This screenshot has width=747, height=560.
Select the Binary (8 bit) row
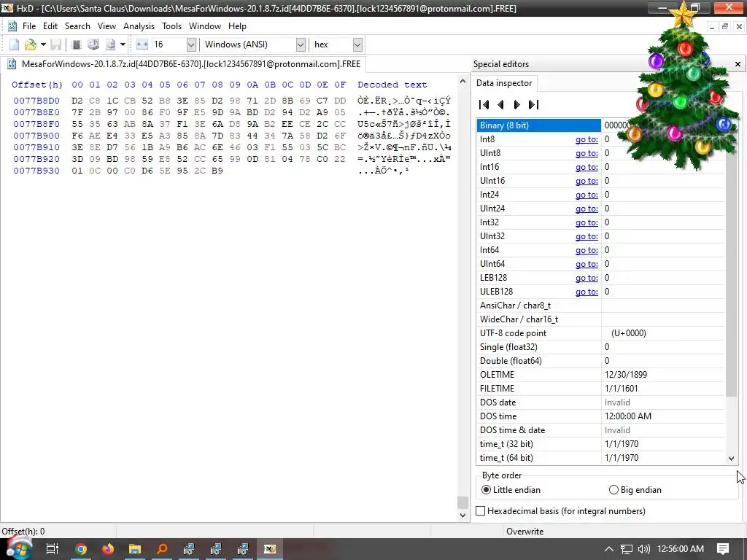coord(600,125)
